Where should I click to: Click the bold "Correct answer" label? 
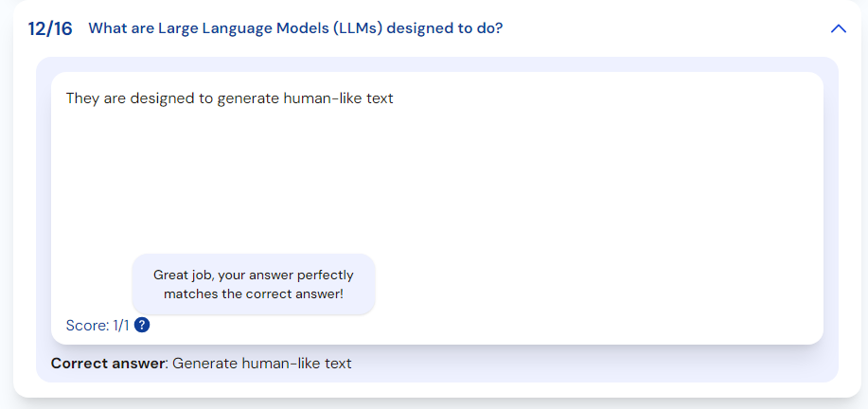click(108, 363)
